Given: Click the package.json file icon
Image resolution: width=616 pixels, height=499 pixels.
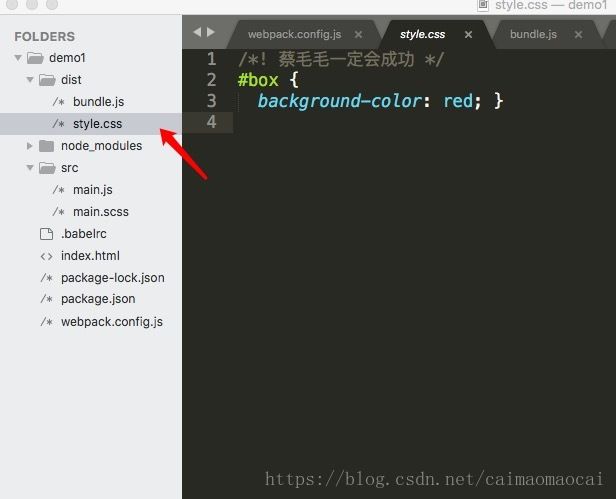Looking at the screenshot, I should (x=46, y=299).
